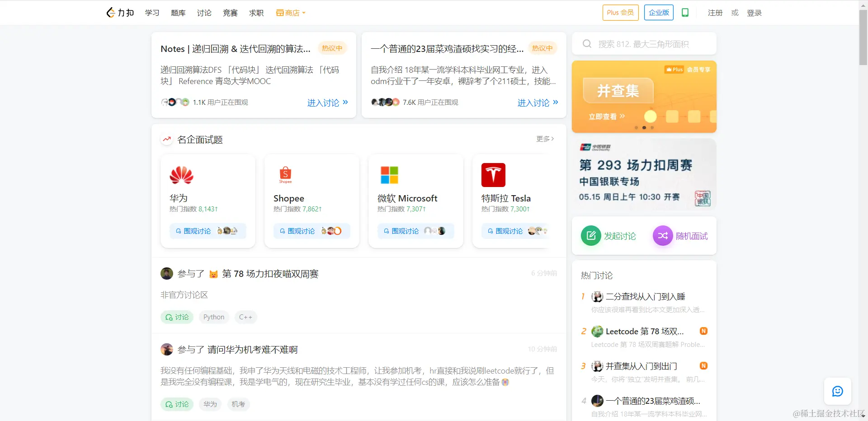
Task: Click user avatar on 华为机考 post
Action: click(167, 349)
